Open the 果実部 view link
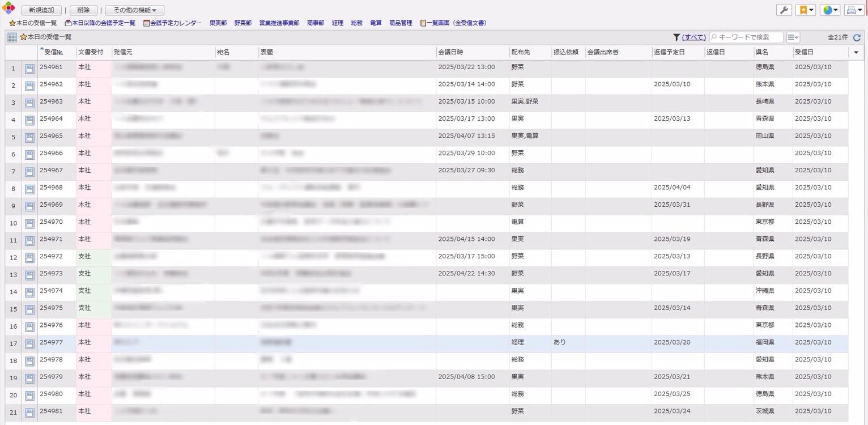 (x=218, y=23)
